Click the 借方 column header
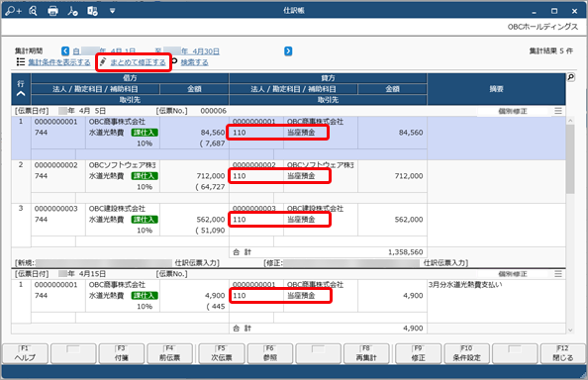 point(130,78)
